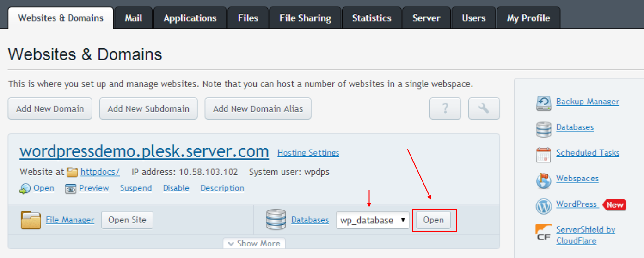
Task: Open the Hosting Settings link
Action: [308, 153]
